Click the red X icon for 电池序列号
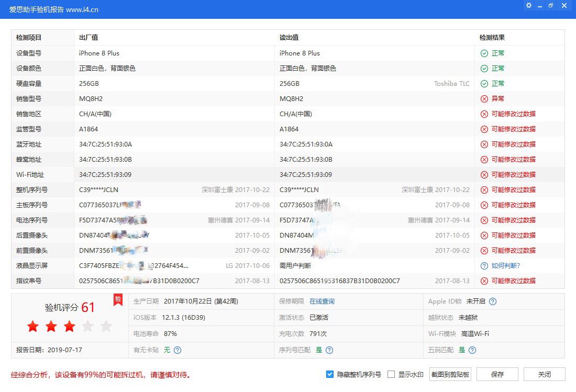Image resolution: width=576 pixels, height=392 pixels. (x=484, y=220)
